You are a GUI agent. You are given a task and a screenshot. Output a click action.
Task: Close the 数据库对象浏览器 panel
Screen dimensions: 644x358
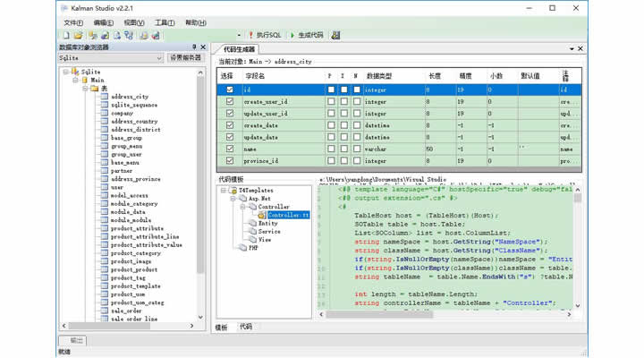203,47
